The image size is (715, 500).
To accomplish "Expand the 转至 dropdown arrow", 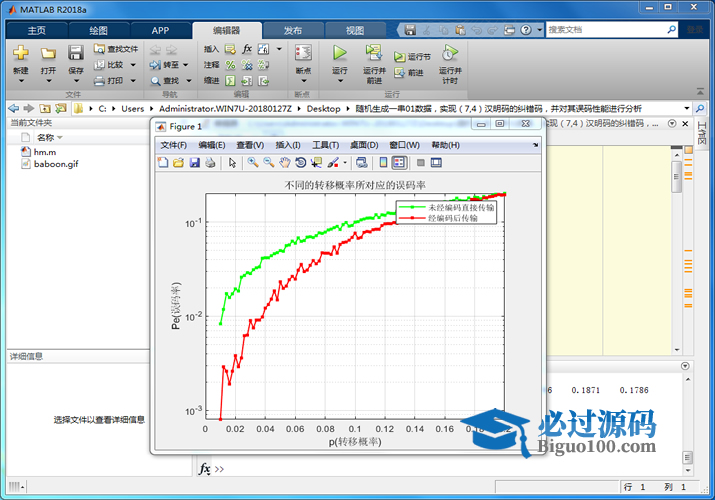I will (186, 65).
